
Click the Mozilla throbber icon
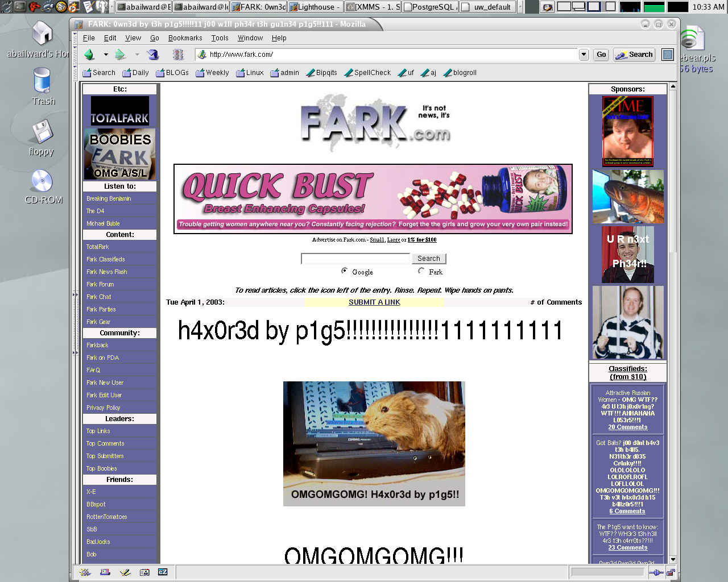click(668, 55)
